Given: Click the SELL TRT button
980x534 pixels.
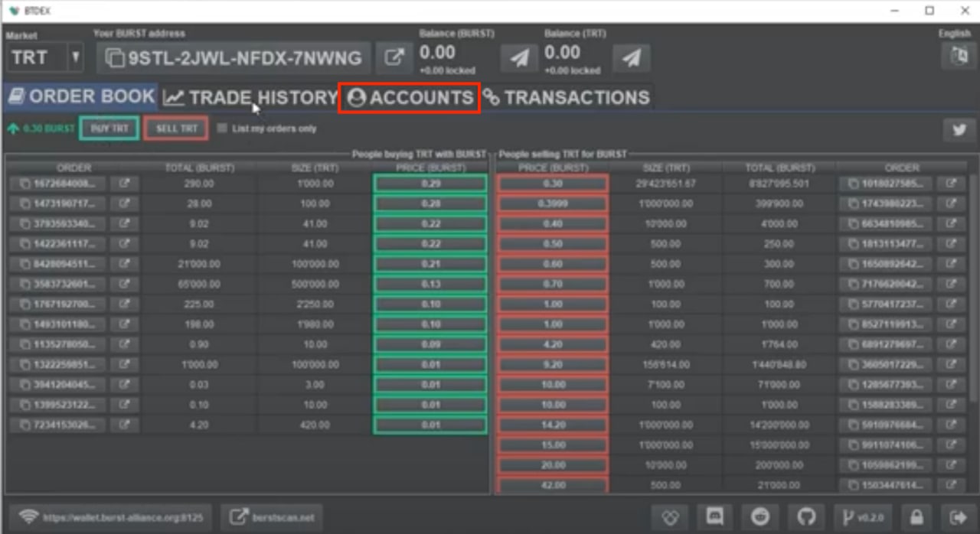Looking at the screenshot, I should (176, 129).
